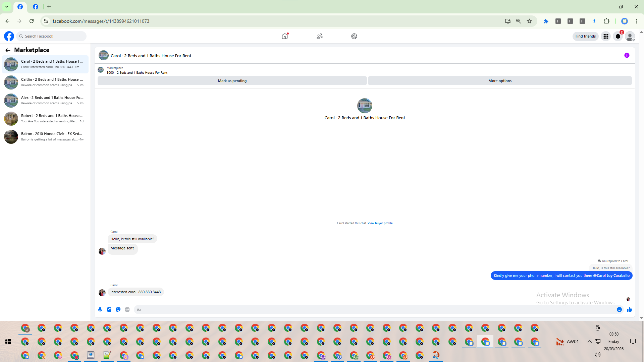Open the GIF picker icon
The height and width of the screenshot is (362, 644).
(x=127, y=310)
